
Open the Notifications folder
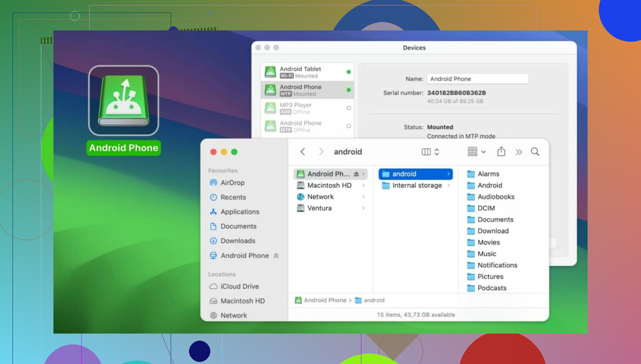pyautogui.click(x=492, y=265)
